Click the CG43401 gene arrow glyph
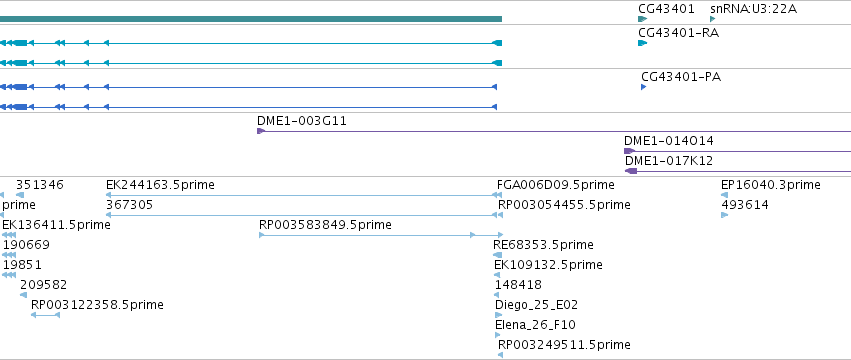The image size is (851, 360). [643, 19]
